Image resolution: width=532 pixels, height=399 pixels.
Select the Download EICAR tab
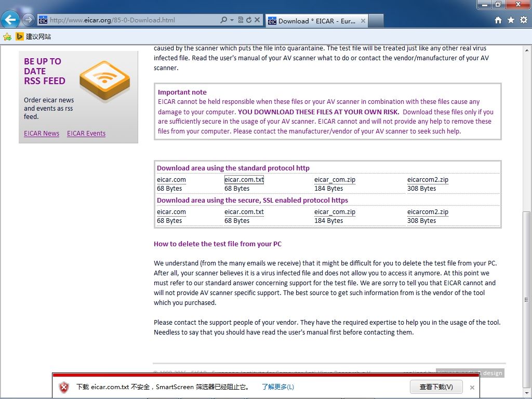click(x=316, y=21)
